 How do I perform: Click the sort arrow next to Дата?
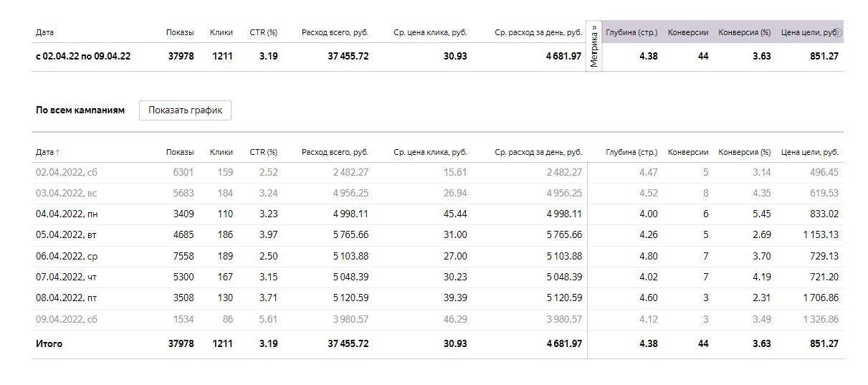point(57,153)
